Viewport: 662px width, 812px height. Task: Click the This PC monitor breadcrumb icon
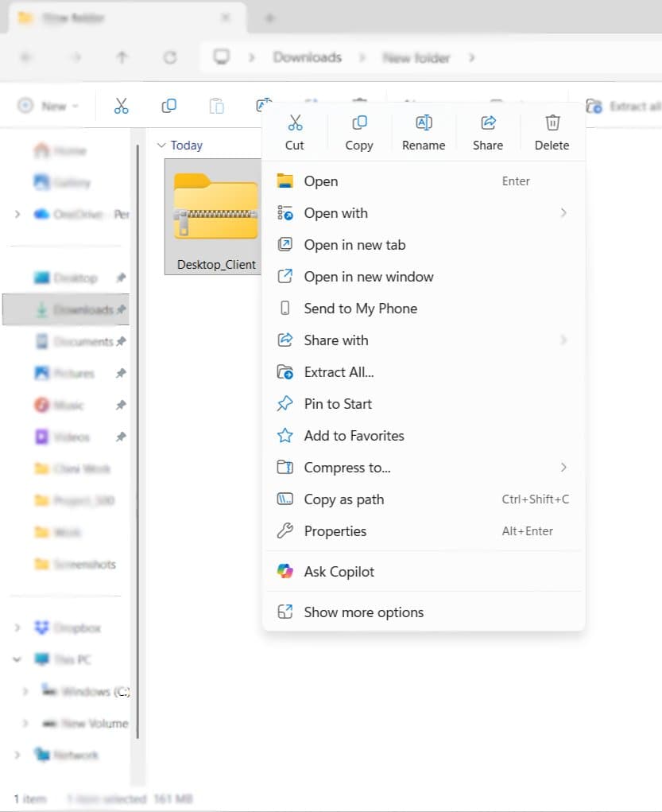tap(222, 57)
